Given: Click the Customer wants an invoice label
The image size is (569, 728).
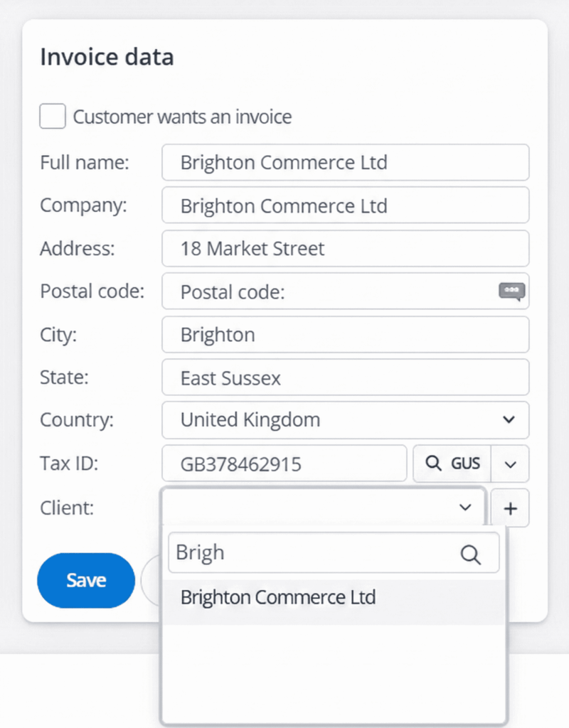Looking at the screenshot, I should coord(182,117).
